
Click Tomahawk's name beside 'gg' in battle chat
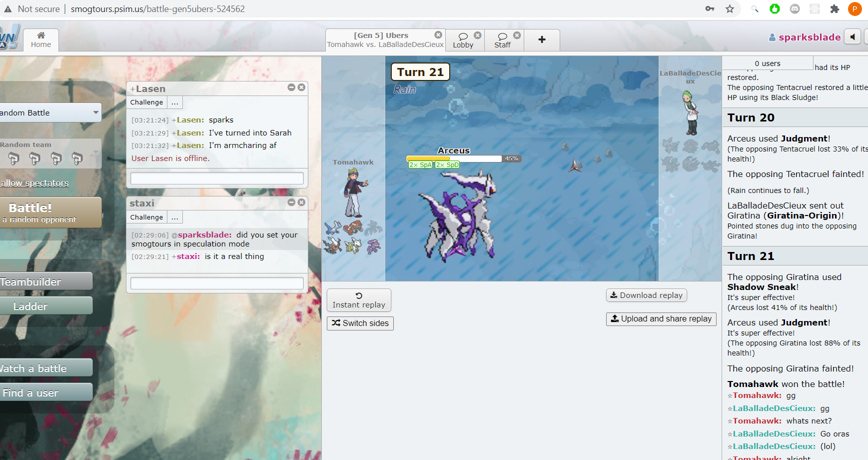coord(757,395)
